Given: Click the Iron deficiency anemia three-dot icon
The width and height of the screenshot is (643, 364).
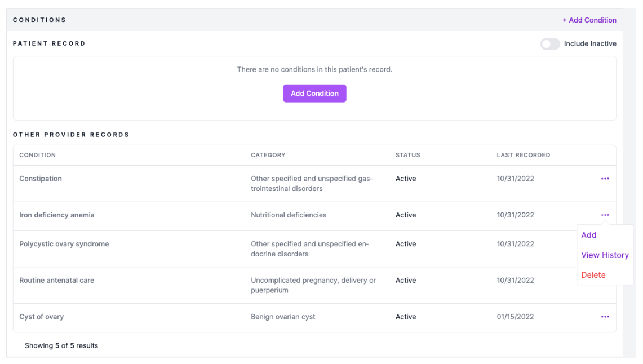Looking at the screenshot, I should [605, 215].
